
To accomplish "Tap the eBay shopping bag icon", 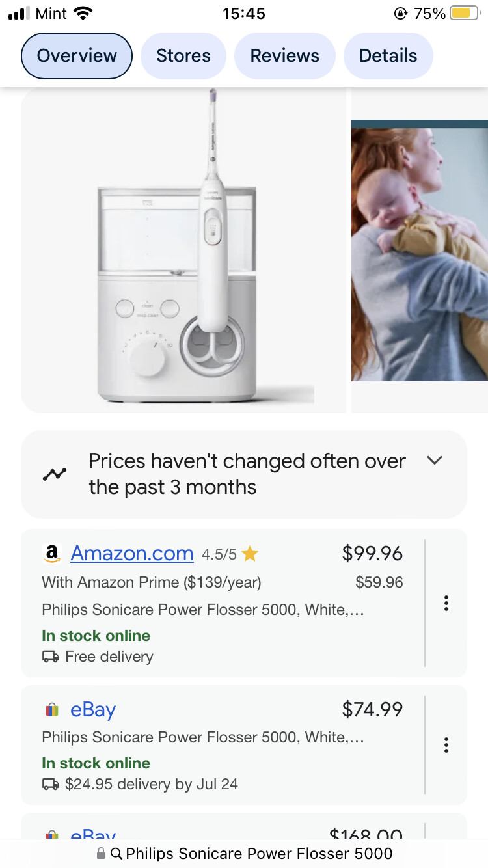I will (x=52, y=710).
